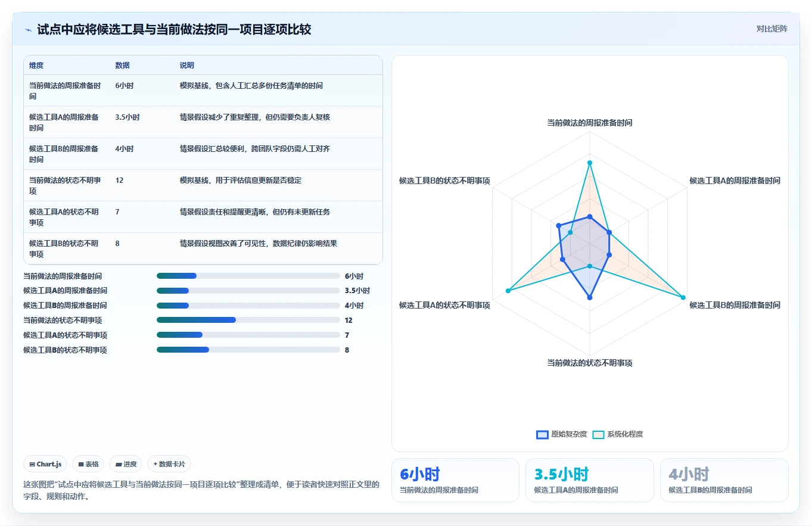Screen dimensions: 812x526
Task: Click the table data cell showing 7
Action: 118,212
